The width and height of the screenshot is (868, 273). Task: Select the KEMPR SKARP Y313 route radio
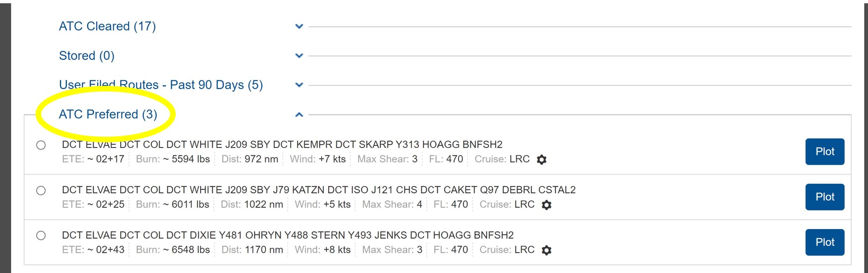[x=41, y=145]
